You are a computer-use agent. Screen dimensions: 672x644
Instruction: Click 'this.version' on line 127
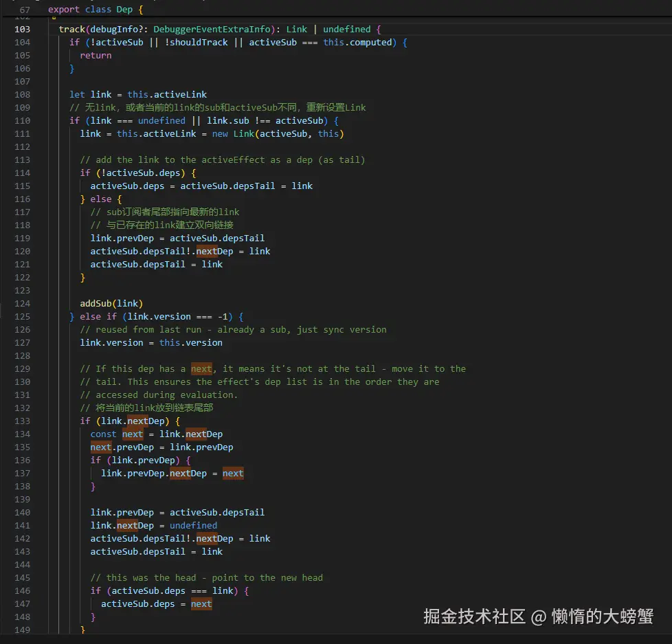pyautogui.click(x=191, y=343)
